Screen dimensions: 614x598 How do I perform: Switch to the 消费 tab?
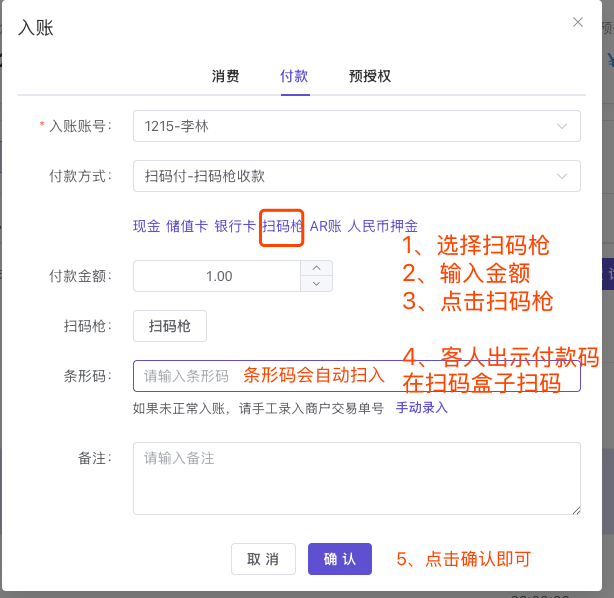click(x=225, y=76)
